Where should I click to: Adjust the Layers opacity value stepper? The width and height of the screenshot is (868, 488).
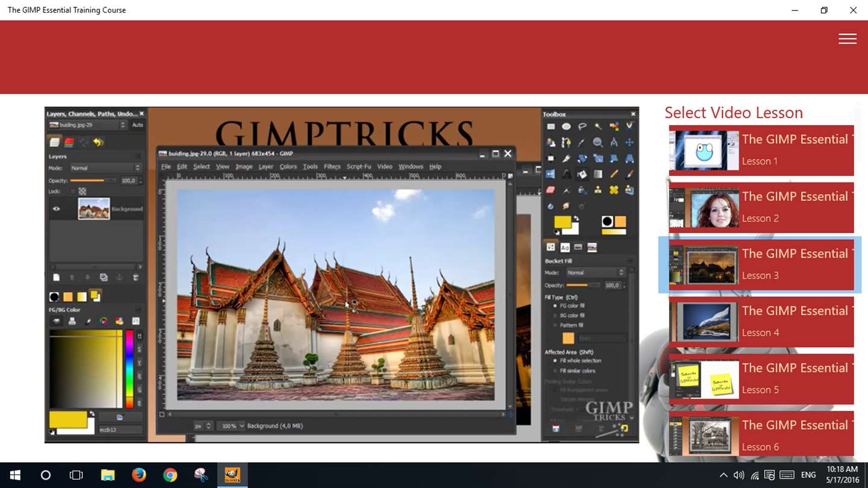click(141, 180)
